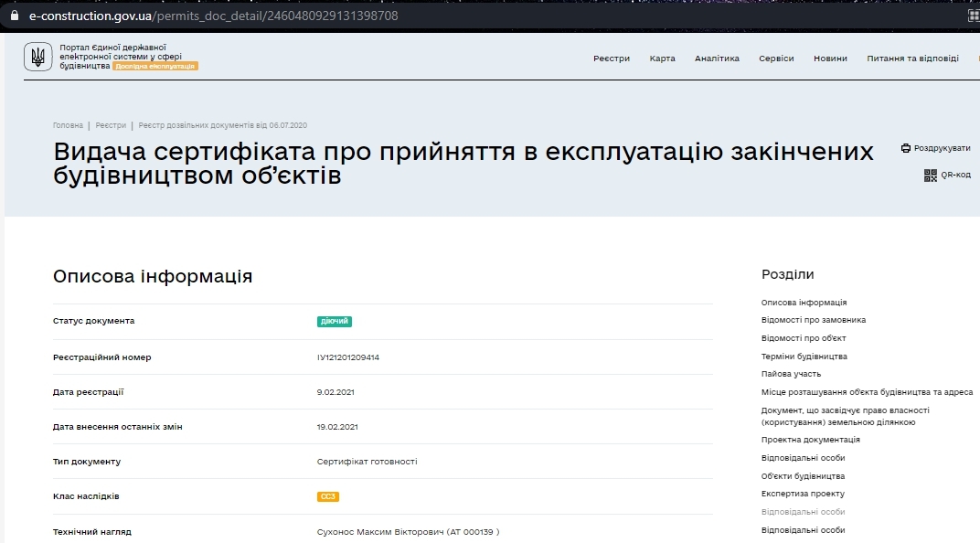This screenshot has height=543, width=980.
Task: Click the Описова інформація heading
Action: click(x=153, y=276)
